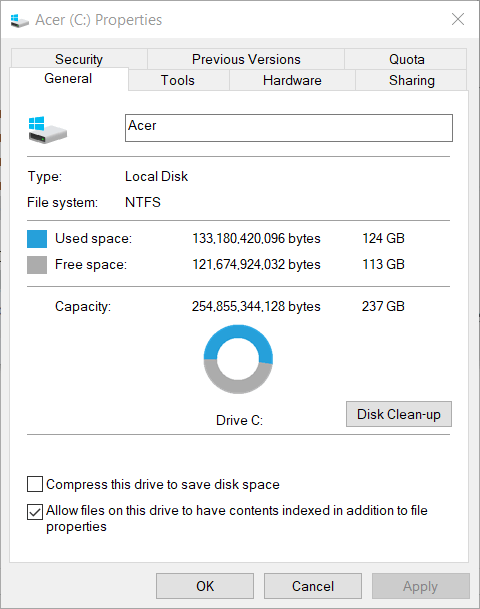Click the drive name field containing Acer
The image size is (480, 609).
pyautogui.click(x=289, y=128)
